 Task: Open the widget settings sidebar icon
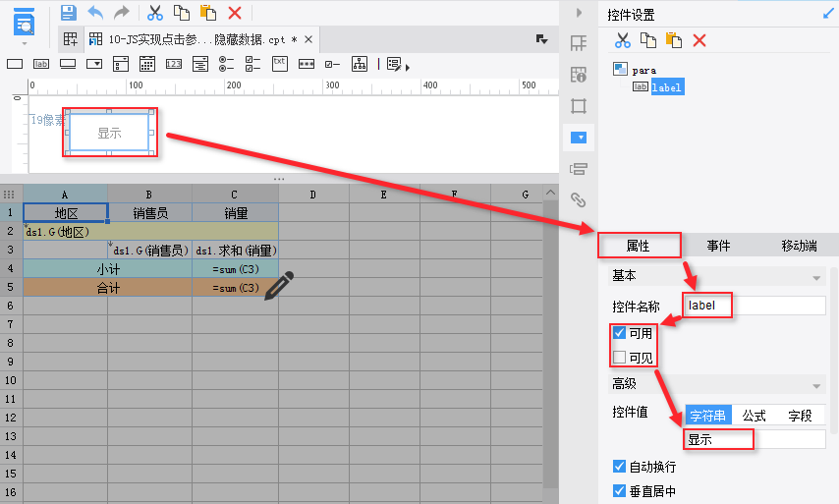point(579,138)
